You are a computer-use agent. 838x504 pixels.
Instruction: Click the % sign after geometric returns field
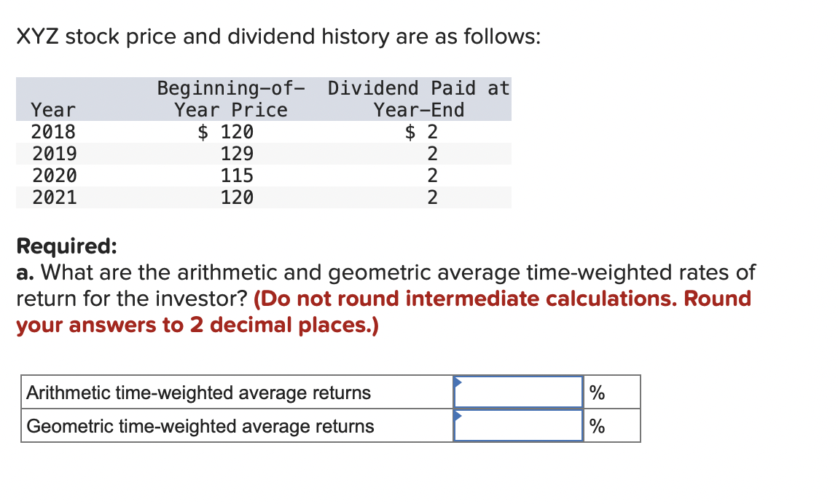[598, 425]
